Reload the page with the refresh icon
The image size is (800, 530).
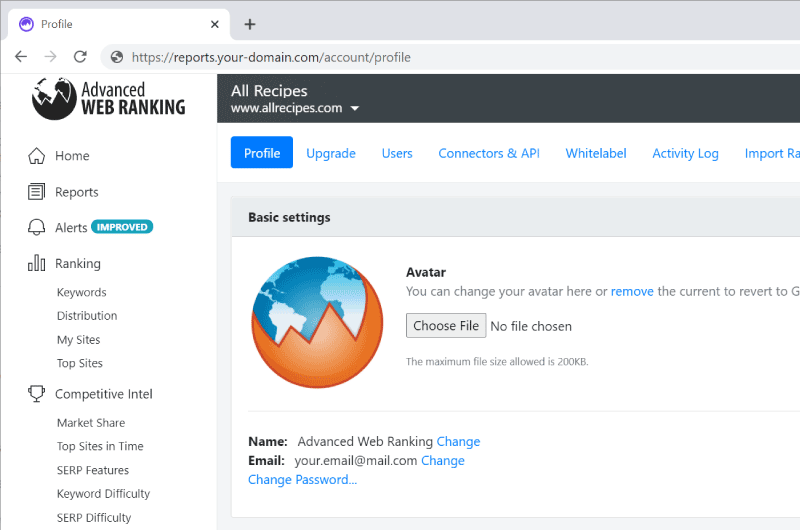[80, 57]
